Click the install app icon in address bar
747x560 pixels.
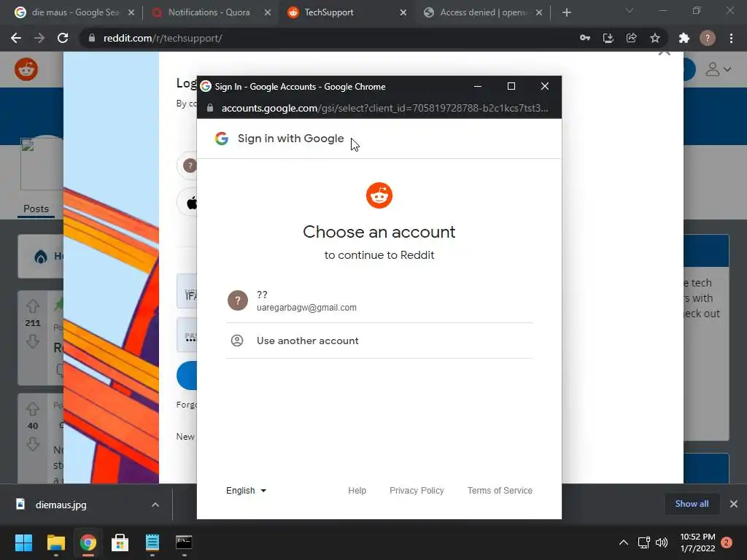click(608, 38)
